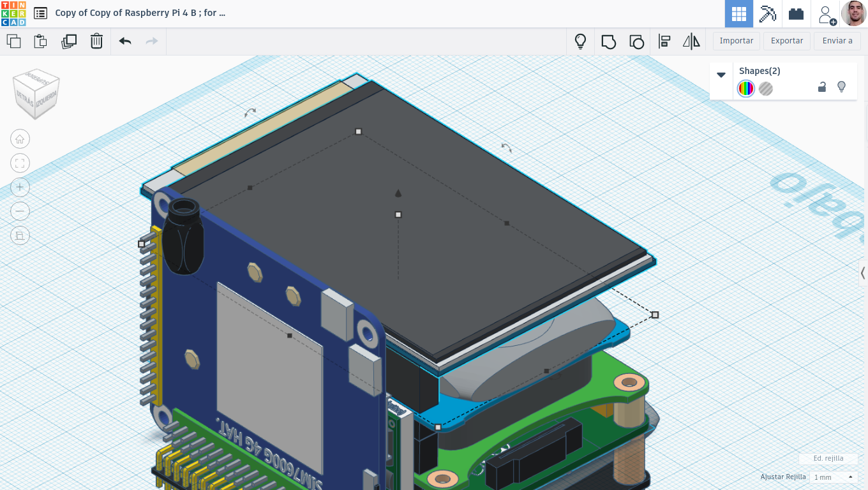This screenshot has height=490, width=868.
Task: Click the Ed. rejilla button
Action: click(828, 458)
